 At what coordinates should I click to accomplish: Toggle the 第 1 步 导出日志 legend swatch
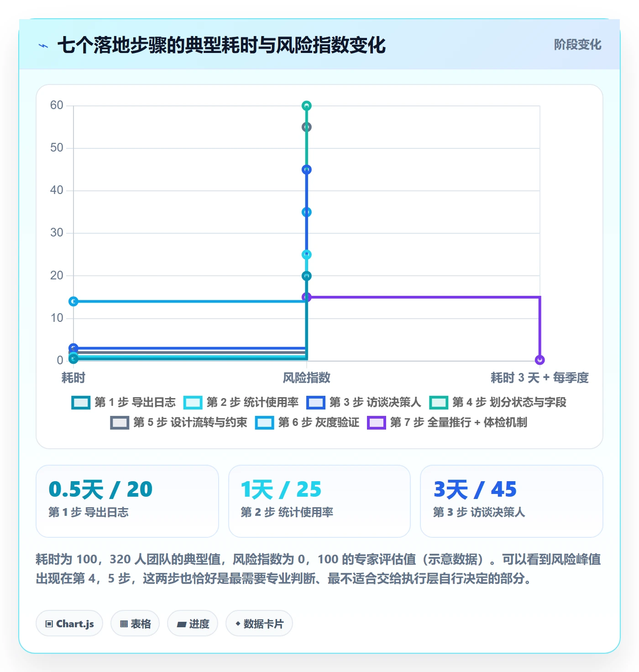[81, 403]
